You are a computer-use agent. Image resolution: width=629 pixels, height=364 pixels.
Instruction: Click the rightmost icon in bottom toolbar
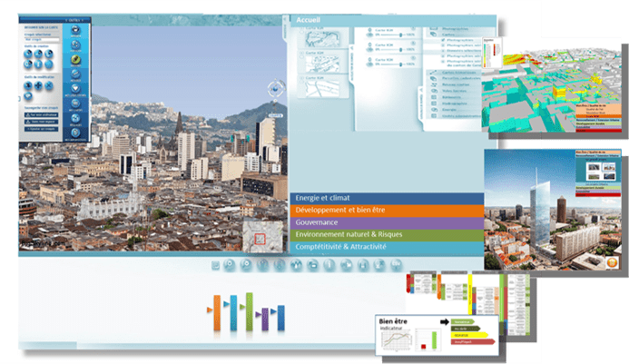pos(393,265)
